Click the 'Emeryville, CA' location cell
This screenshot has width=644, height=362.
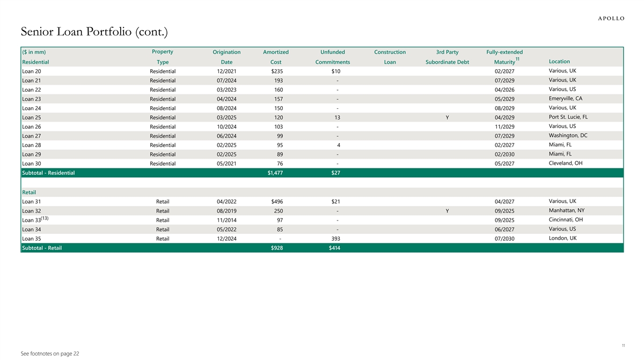coord(566,98)
